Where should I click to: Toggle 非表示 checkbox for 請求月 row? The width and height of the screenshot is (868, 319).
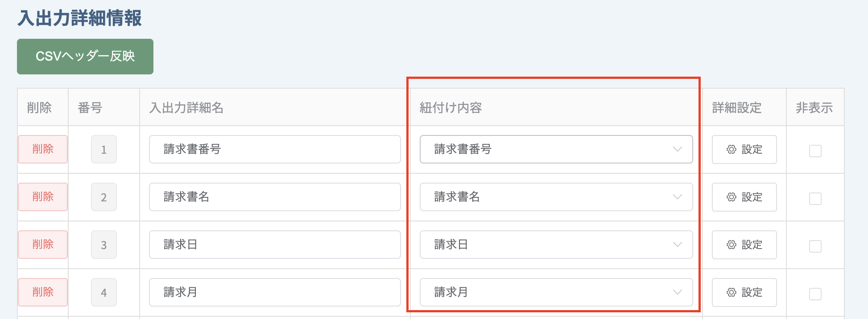pos(815,294)
